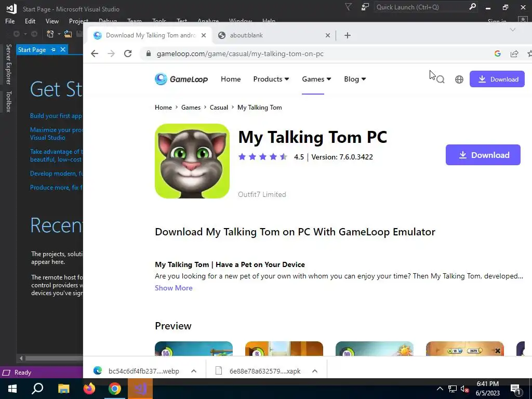Click the Visual Studio horizontal scrollbar left arrow
The height and width of the screenshot is (399, 532).
[21, 358]
